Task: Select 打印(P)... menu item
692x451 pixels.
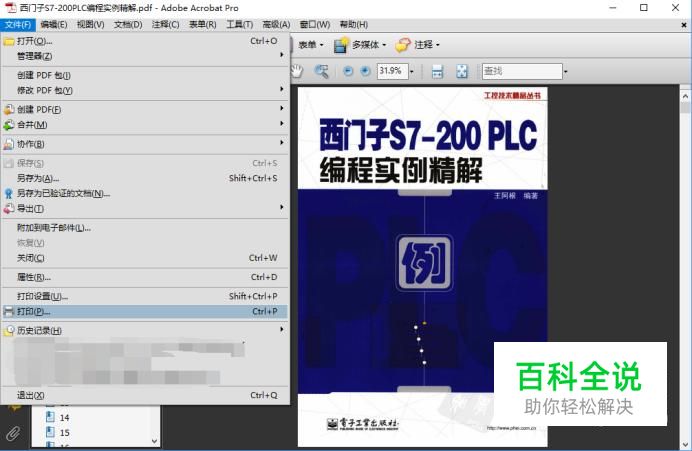Action: pos(145,312)
